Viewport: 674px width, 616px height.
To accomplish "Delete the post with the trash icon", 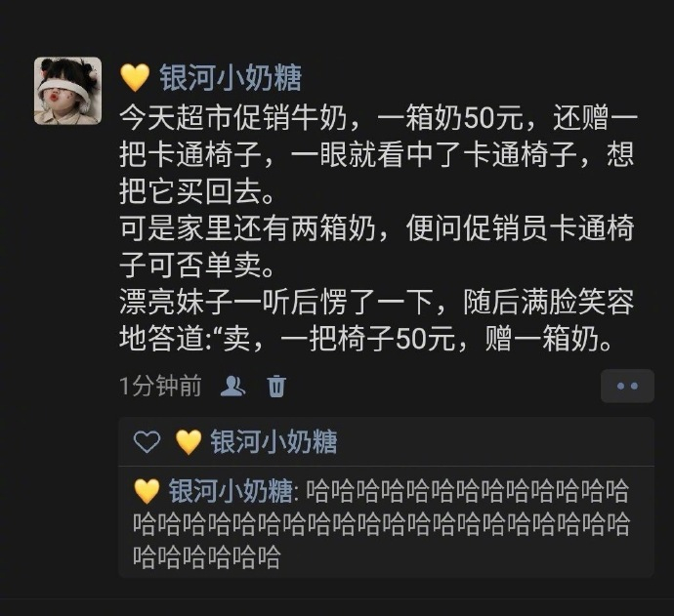I will click(276, 386).
